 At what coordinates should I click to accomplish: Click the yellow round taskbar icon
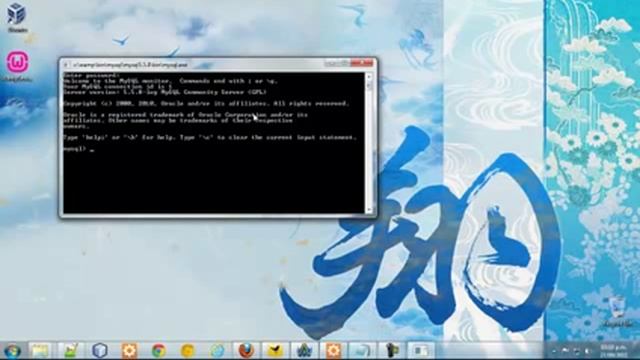click(188, 351)
